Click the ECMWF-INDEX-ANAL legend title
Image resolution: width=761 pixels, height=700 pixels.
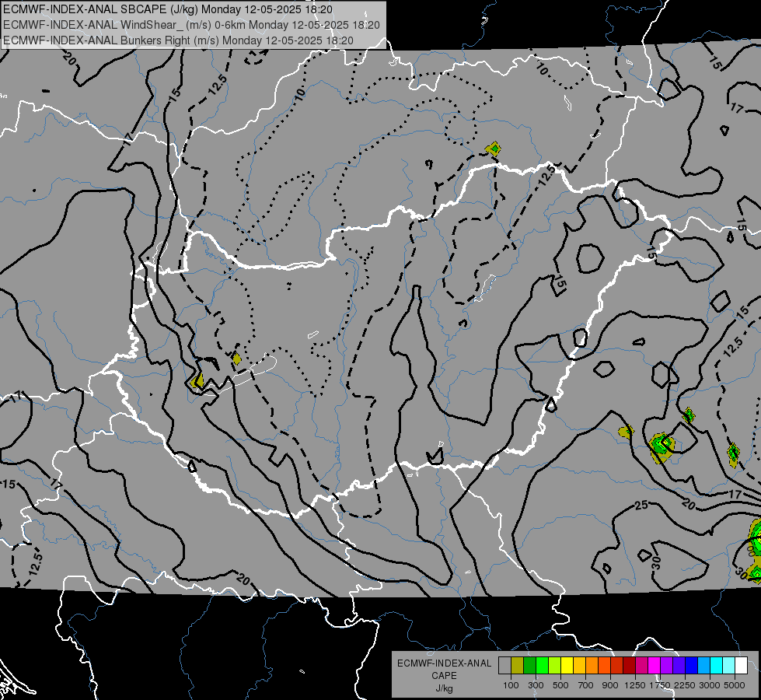(x=444, y=663)
